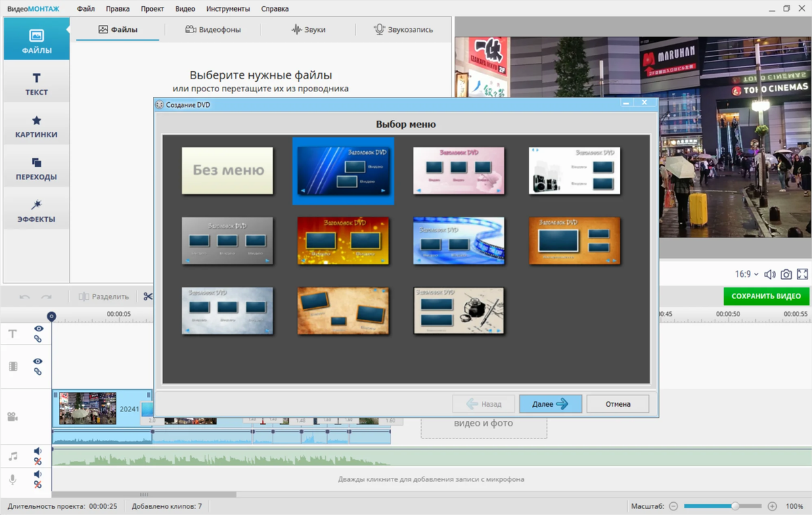Open the ТЕКСТ section in sidebar
This screenshot has width=812, height=515.
[x=37, y=83]
